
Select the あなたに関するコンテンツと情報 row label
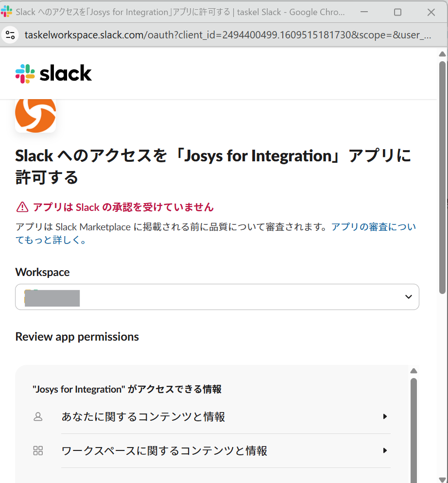click(x=143, y=416)
